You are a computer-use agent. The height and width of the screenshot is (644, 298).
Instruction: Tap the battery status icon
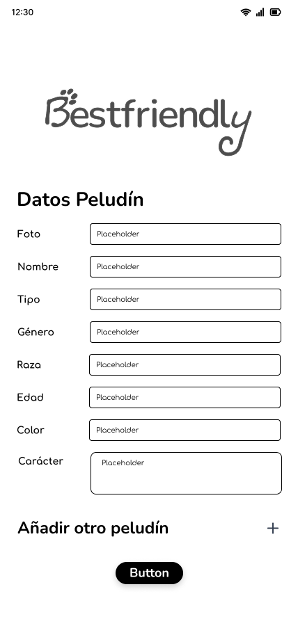click(275, 13)
